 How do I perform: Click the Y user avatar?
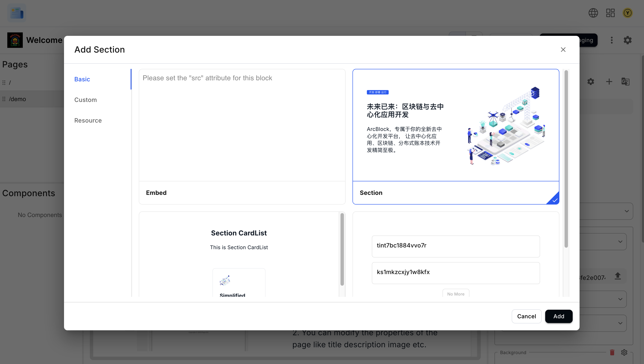pyautogui.click(x=627, y=13)
